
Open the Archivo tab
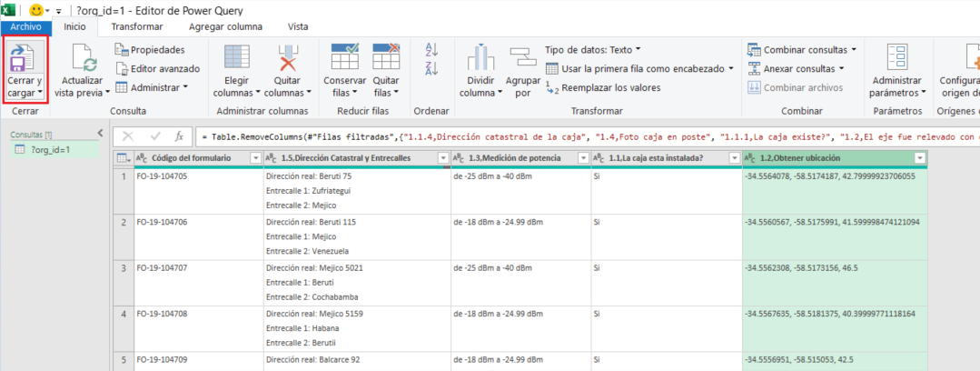25,27
